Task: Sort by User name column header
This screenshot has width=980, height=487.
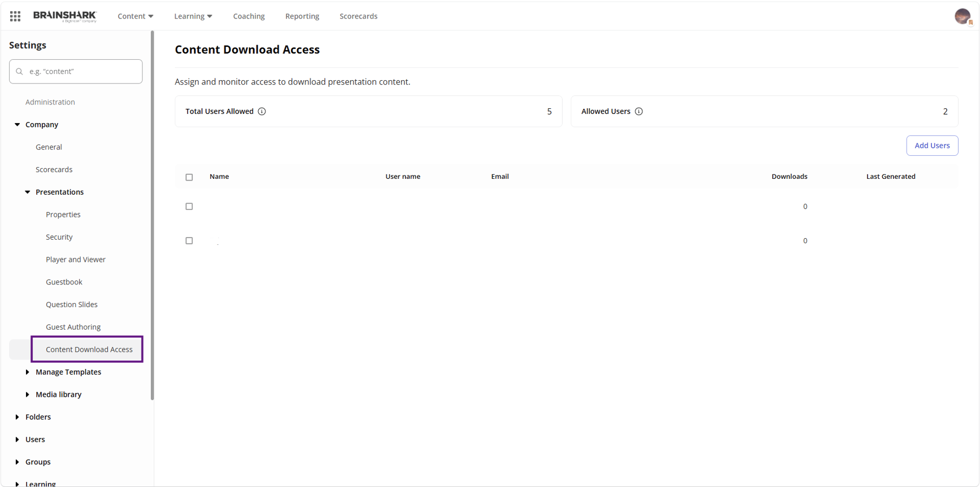Action: pyautogui.click(x=403, y=177)
